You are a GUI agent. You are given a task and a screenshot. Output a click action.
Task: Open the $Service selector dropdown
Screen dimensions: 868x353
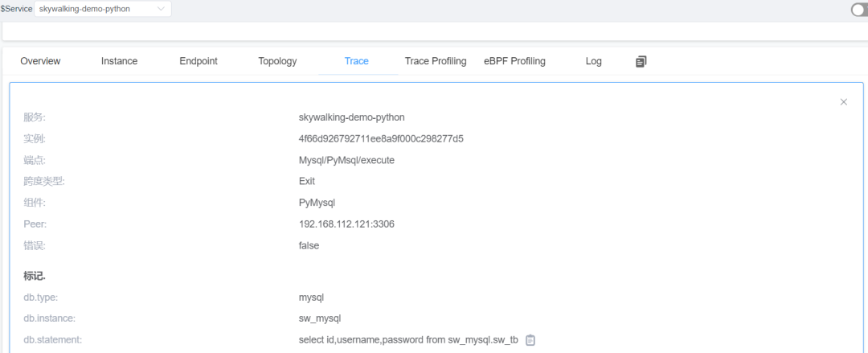click(x=103, y=9)
